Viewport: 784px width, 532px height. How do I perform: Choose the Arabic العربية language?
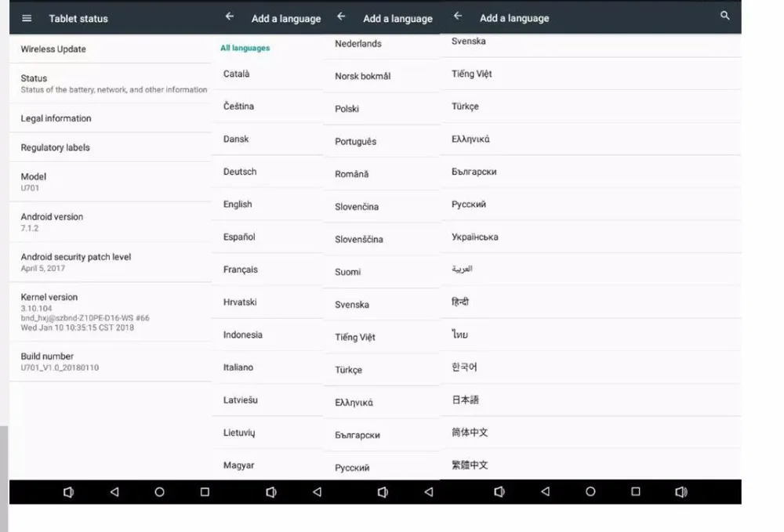[590, 270]
